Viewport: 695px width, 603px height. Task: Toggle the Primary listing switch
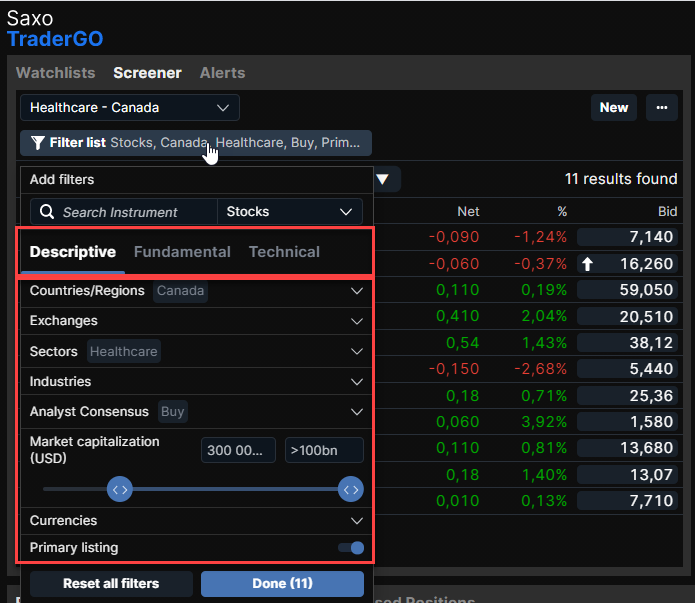pyautogui.click(x=350, y=548)
